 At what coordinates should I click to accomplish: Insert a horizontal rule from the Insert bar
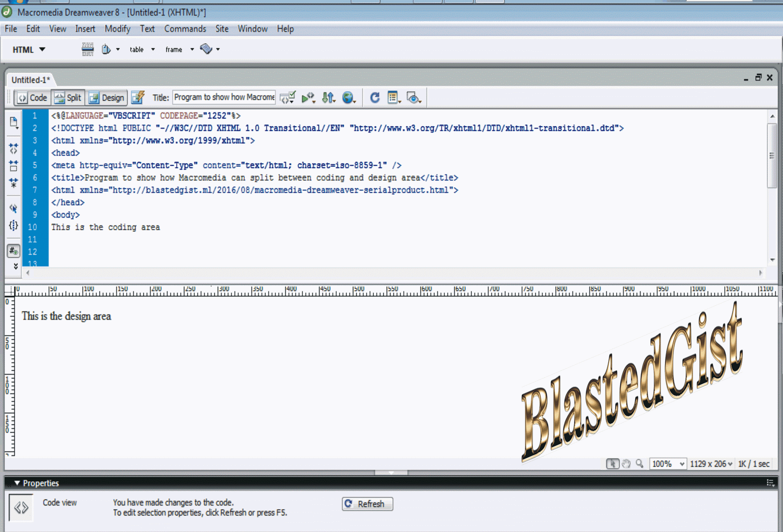(x=88, y=49)
